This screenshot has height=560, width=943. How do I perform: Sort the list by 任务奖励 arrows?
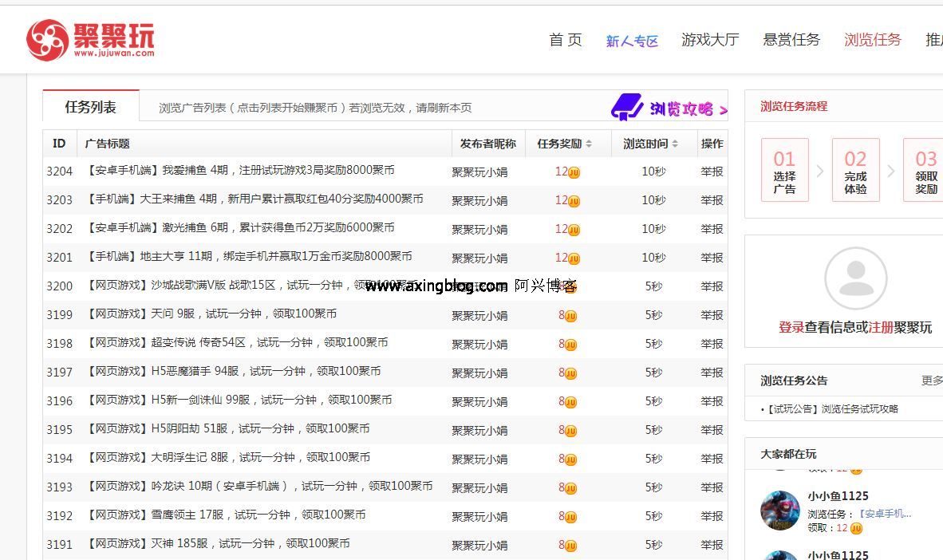tap(589, 144)
